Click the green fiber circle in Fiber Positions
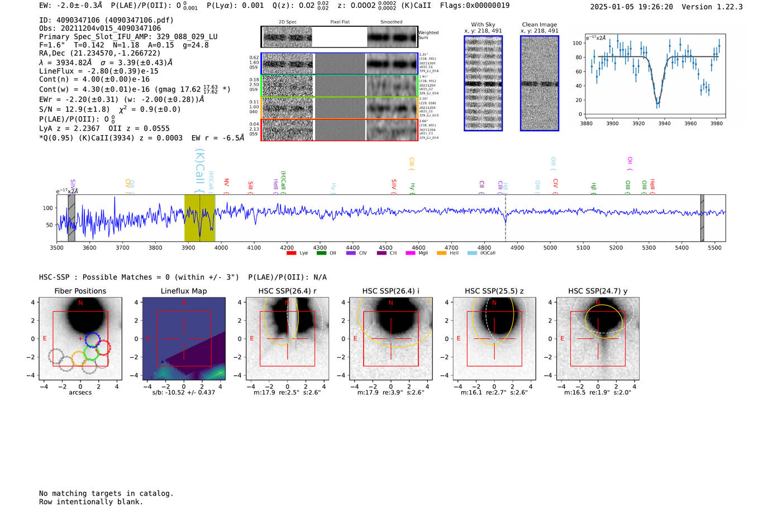The width and height of the screenshot is (782, 532). pos(91,353)
